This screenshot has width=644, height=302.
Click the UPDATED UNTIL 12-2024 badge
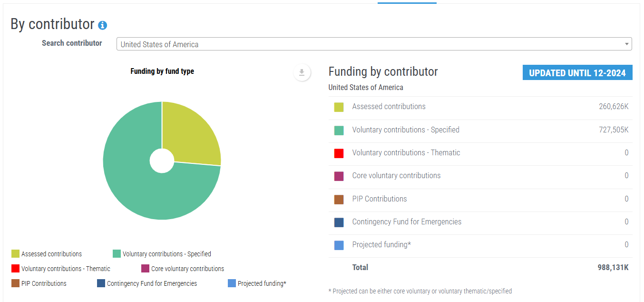point(577,73)
